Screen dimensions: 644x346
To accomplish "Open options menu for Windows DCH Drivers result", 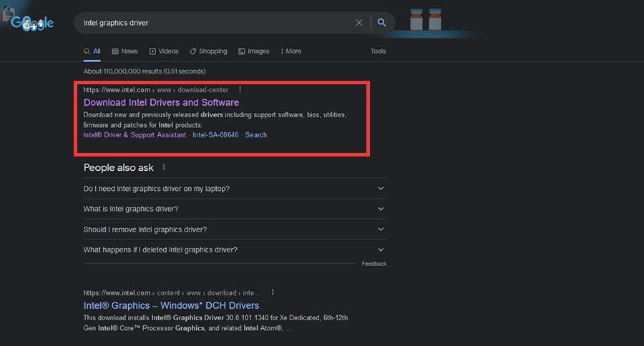I will [273, 292].
